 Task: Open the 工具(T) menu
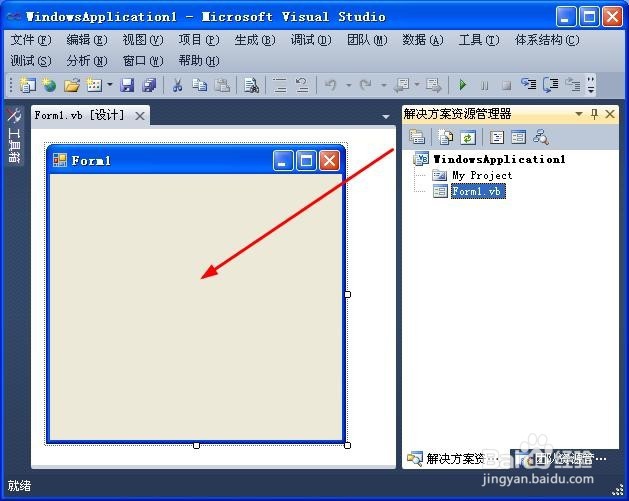click(x=479, y=40)
